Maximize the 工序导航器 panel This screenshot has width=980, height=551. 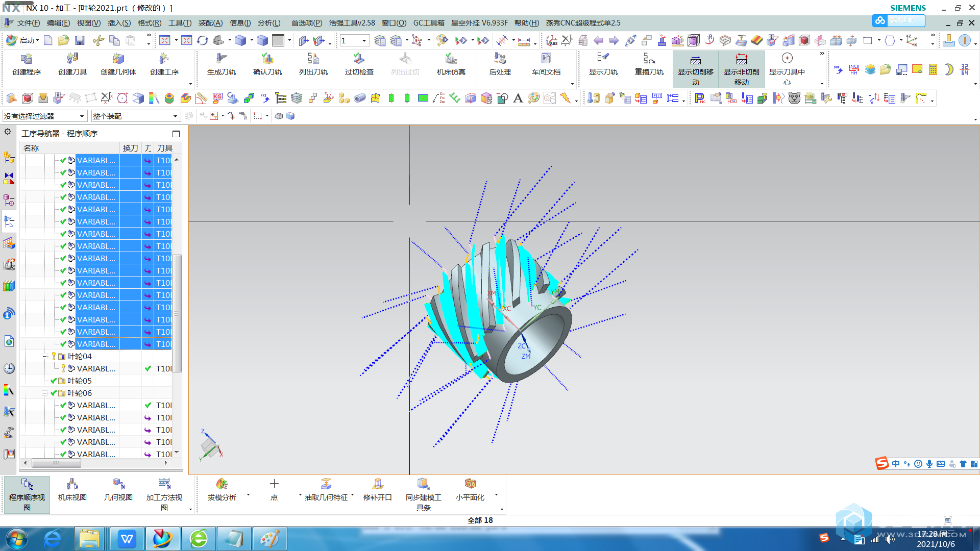click(176, 134)
